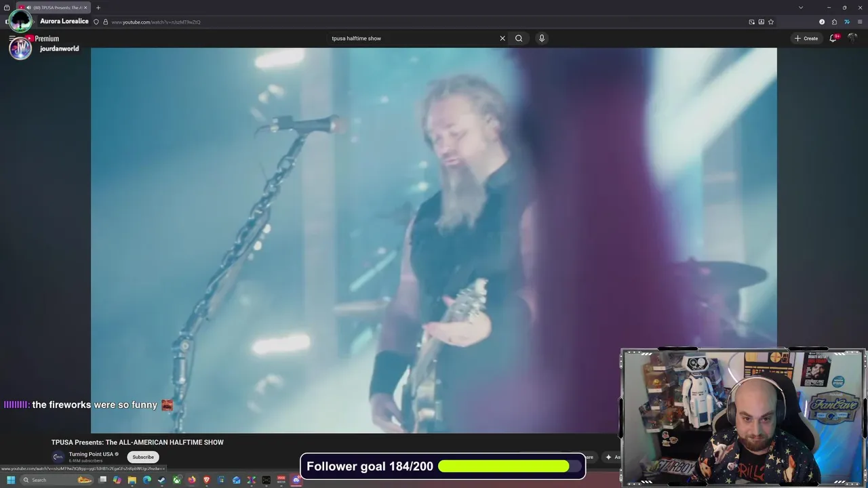Toggle picture-in-picture icon in address bar
Viewport: 868px width, 488px height.
click(751, 22)
